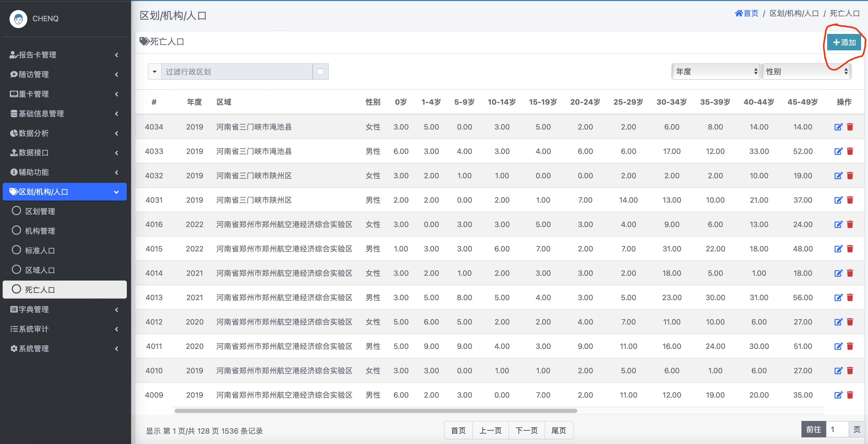The height and width of the screenshot is (444, 868).
Task: Toggle checkbox beside 过滤行政区划 filter
Action: point(320,72)
